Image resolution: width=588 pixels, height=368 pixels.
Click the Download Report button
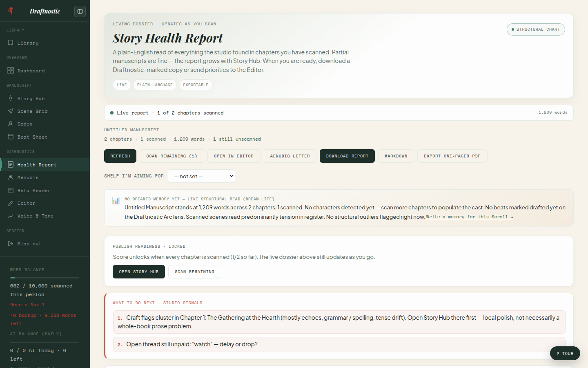click(x=347, y=156)
